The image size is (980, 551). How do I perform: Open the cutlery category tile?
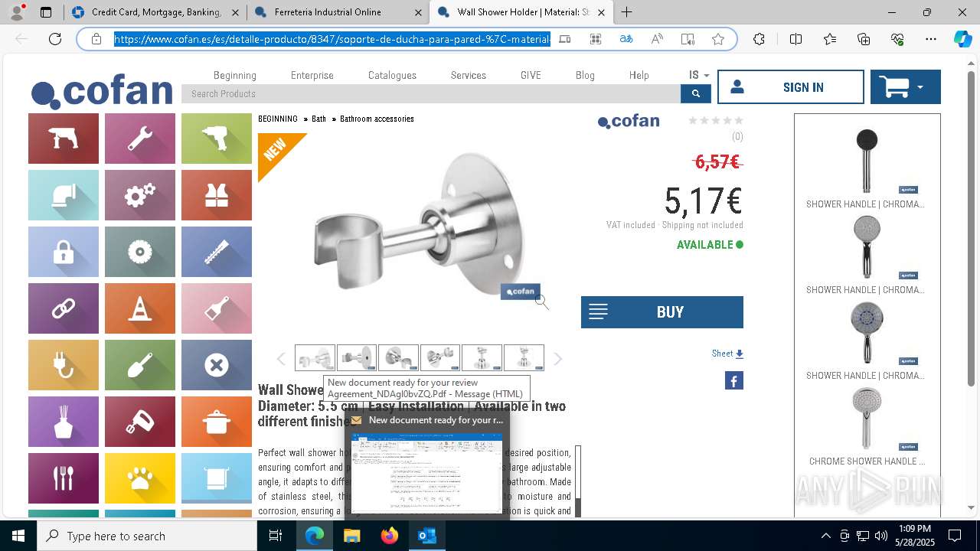64,478
